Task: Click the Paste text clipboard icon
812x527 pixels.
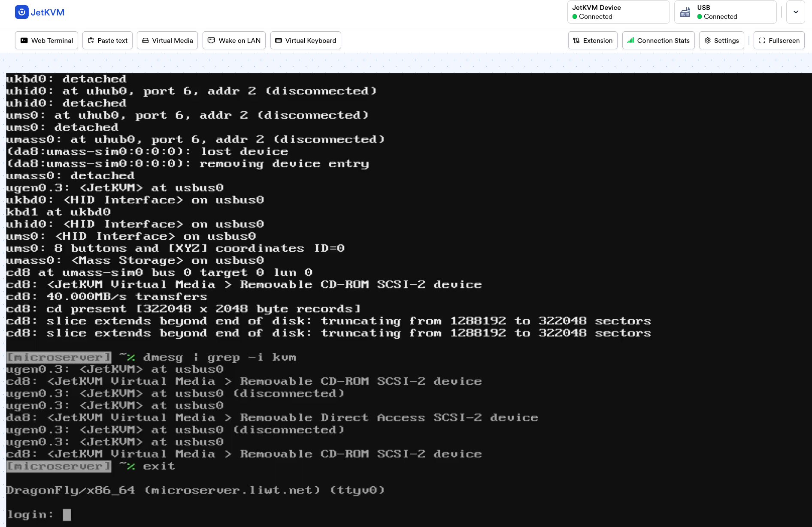Action: 91,40
